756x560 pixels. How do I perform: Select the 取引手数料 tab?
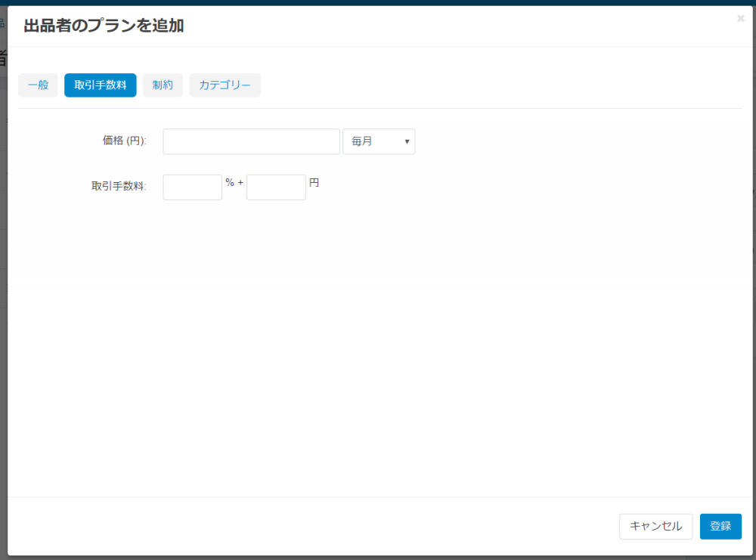pos(101,85)
